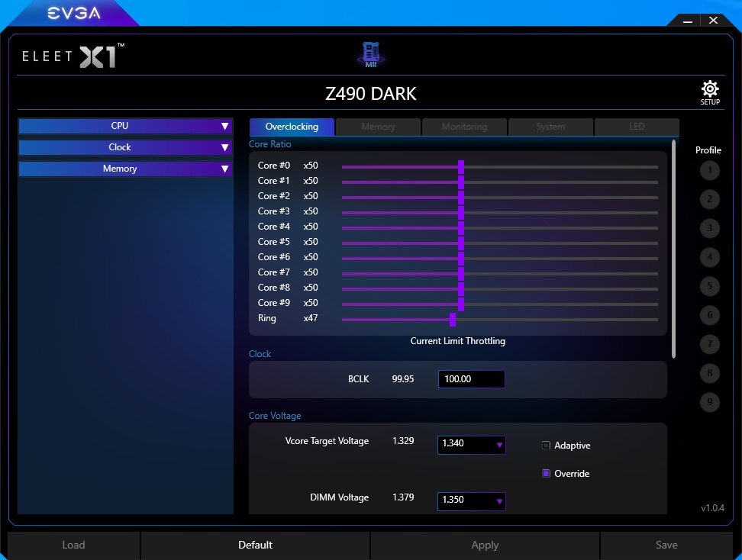Click the Core #0 x50 multiplier value

tap(311, 166)
